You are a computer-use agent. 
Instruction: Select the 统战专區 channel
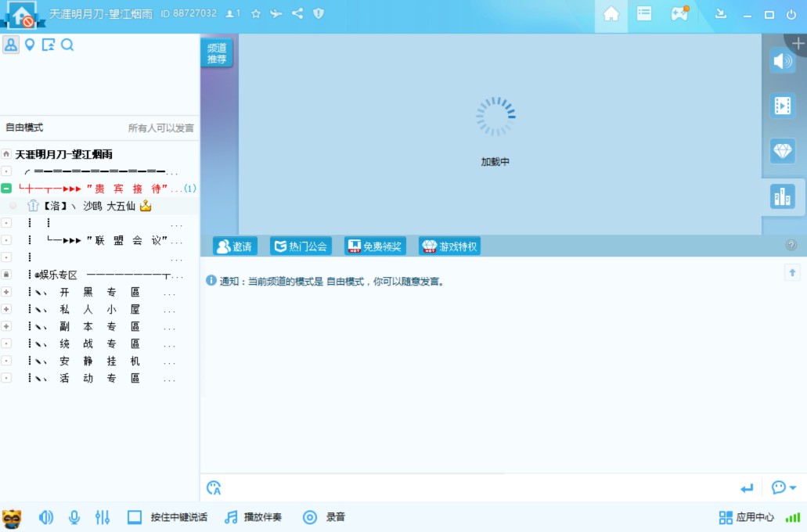(99, 343)
